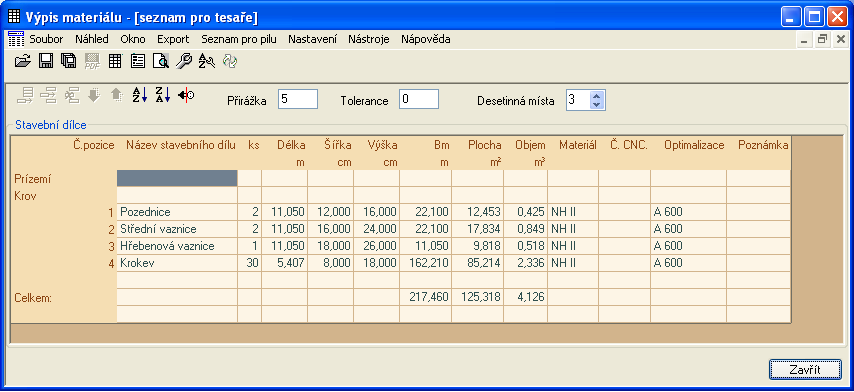Screen dimensions: 854x392
Task: Click into the Tolerance input field
Action: click(x=419, y=100)
